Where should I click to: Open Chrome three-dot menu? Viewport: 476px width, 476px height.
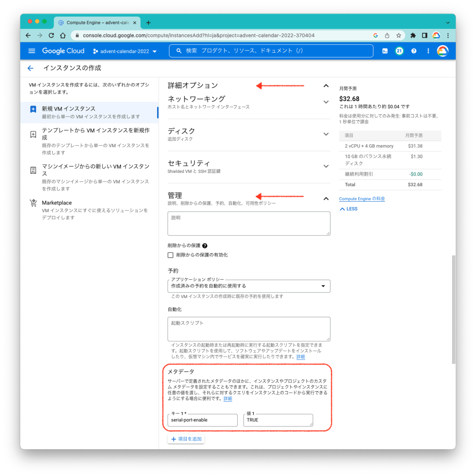point(448,35)
